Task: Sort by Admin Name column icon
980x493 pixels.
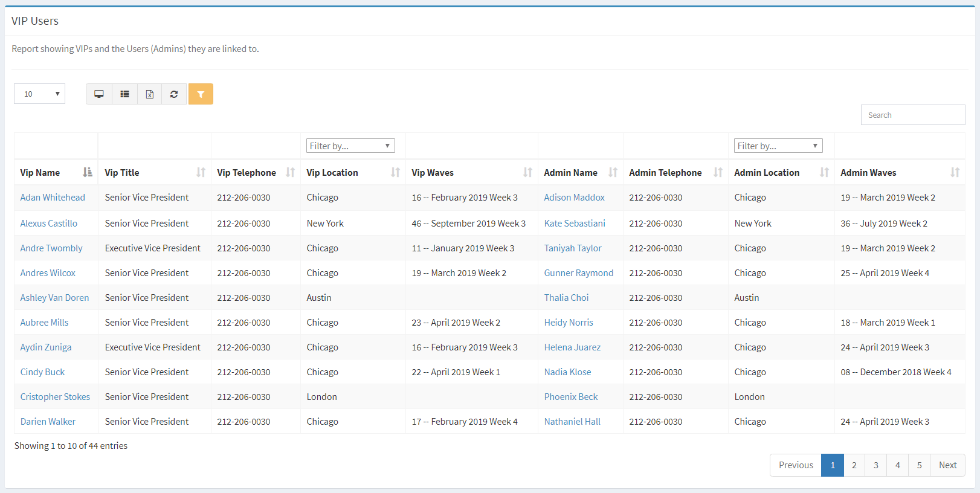Action: (613, 172)
